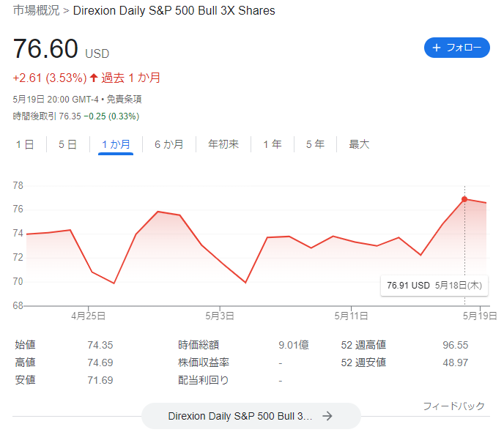The height and width of the screenshot is (435, 504).
Task: Click the フォロー follow button
Action: 457,48
